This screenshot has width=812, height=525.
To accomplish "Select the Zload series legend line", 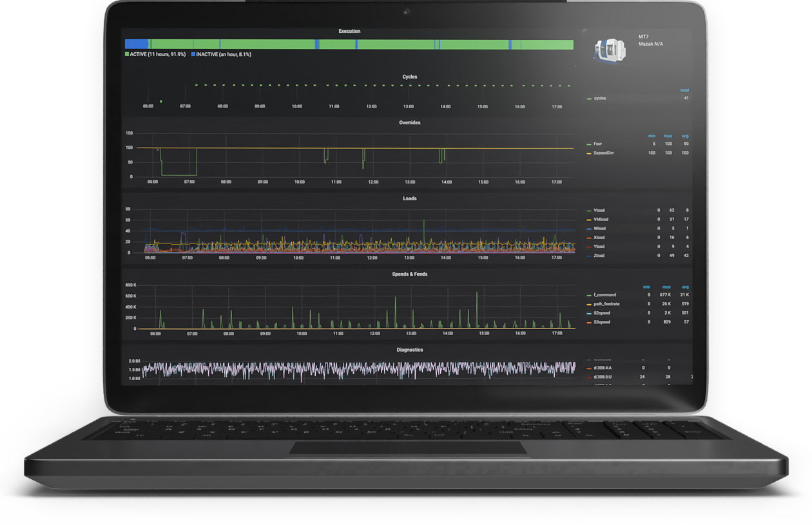I will tap(598, 256).
